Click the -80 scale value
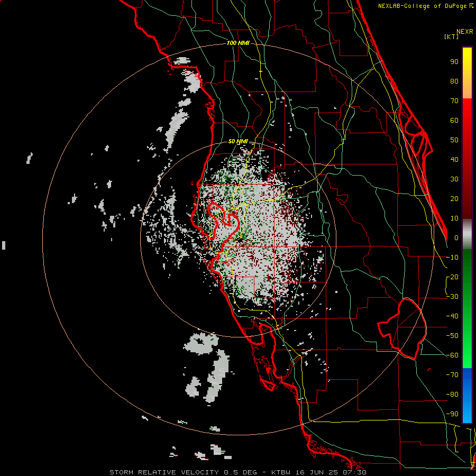This screenshot has width=476, height=476. pyautogui.click(x=452, y=395)
